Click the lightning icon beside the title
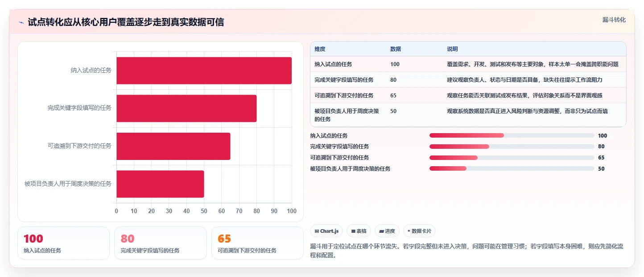Viewport: 644px width, 277px height. pyautogui.click(x=21, y=22)
